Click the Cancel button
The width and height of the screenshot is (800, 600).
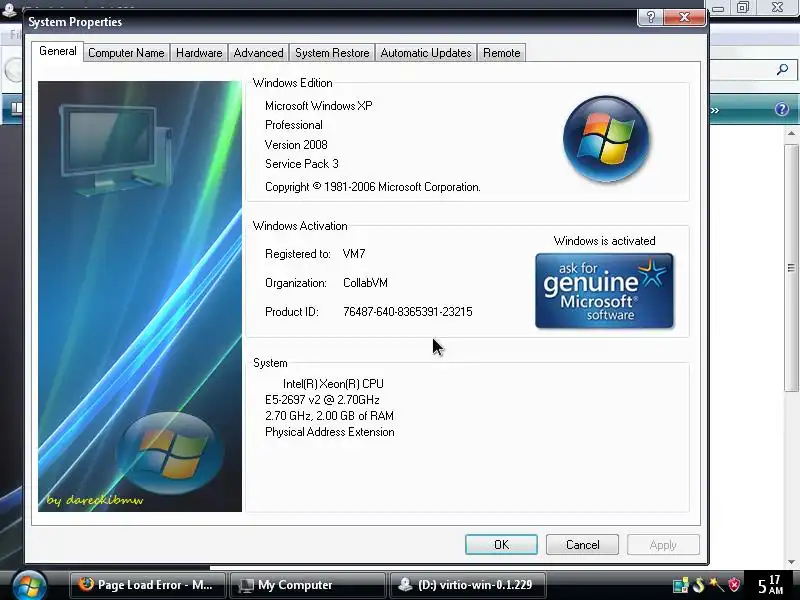pos(582,544)
